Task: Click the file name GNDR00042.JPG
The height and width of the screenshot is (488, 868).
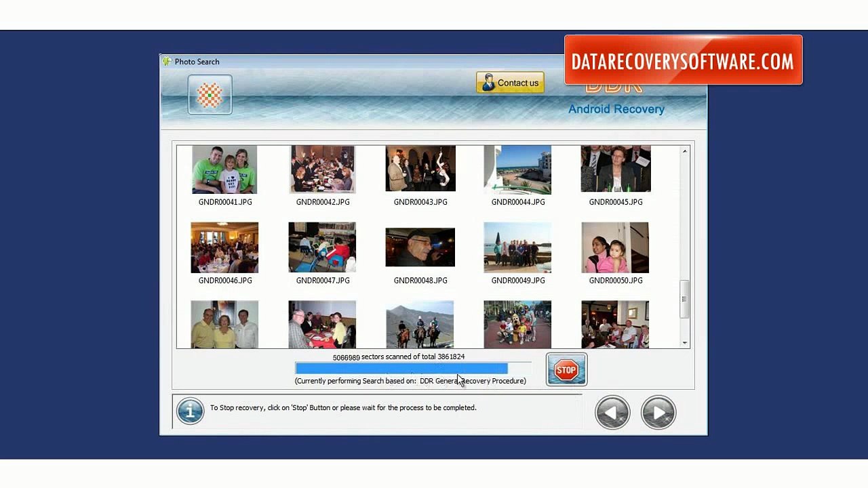Action: 323,202
